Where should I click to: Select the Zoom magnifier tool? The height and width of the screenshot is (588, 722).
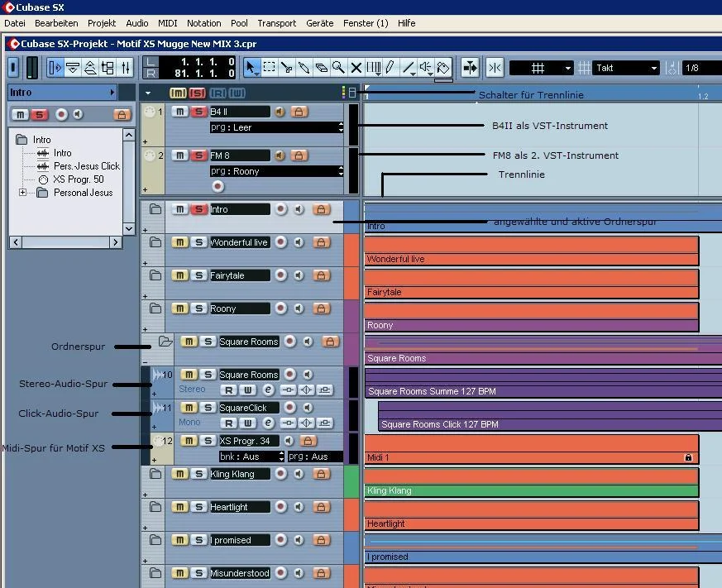[x=338, y=68]
